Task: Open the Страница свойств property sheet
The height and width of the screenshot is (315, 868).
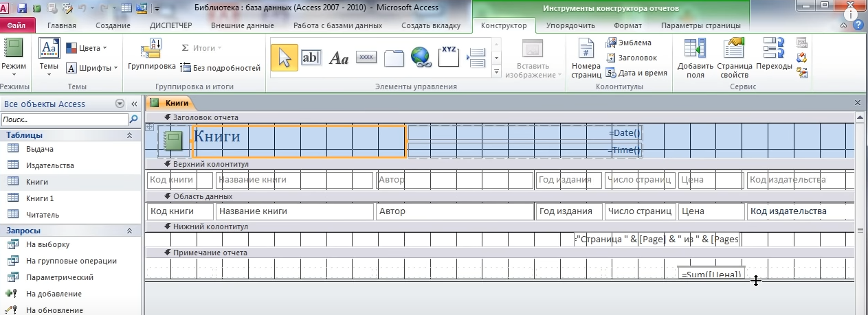Action: pyautogui.click(x=735, y=59)
